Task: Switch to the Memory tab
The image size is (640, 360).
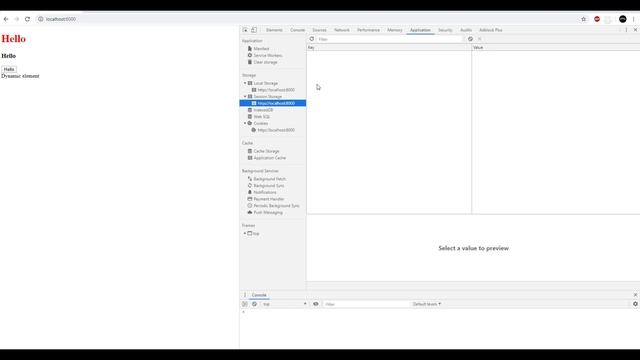Action: tap(395, 30)
